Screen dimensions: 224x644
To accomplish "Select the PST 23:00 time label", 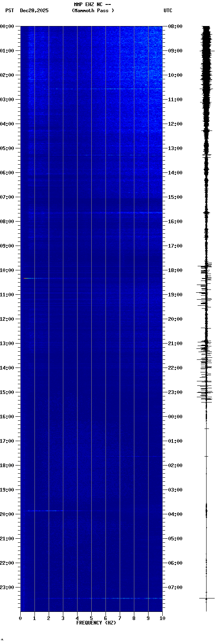I will 7,587.
